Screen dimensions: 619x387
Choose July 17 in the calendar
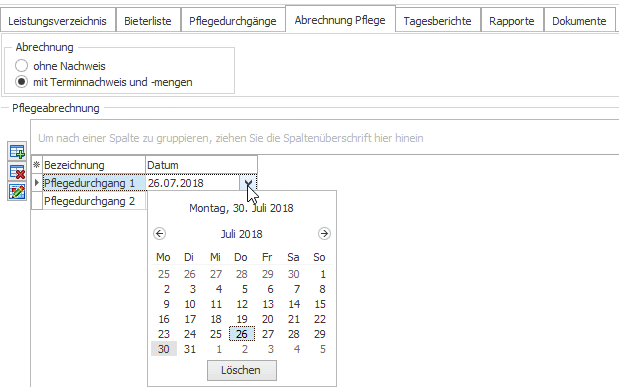(190, 319)
